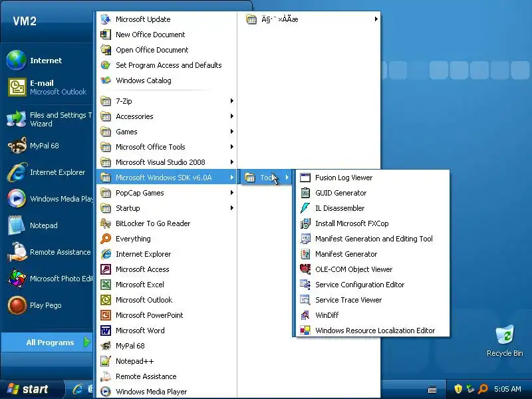Image resolution: width=532 pixels, height=399 pixels.
Task: Click the New Office Document icon
Action: click(106, 35)
